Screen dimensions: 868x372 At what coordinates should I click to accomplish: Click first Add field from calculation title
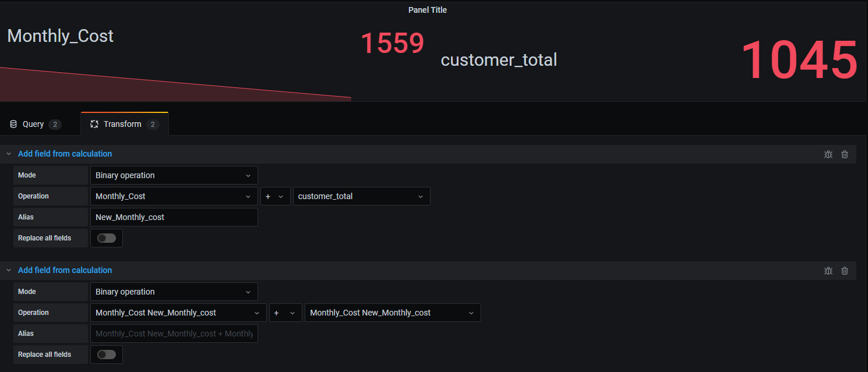[65, 154]
